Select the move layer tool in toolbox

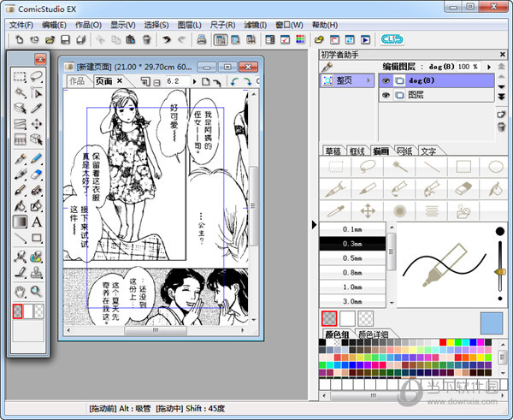pos(37,124)
